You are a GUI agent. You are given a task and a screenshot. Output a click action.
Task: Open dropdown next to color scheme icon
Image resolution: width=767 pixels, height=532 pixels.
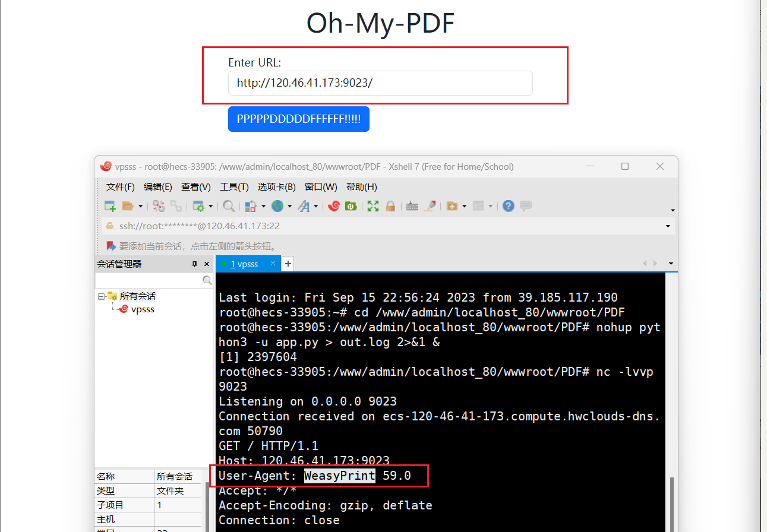click(263, 207)
